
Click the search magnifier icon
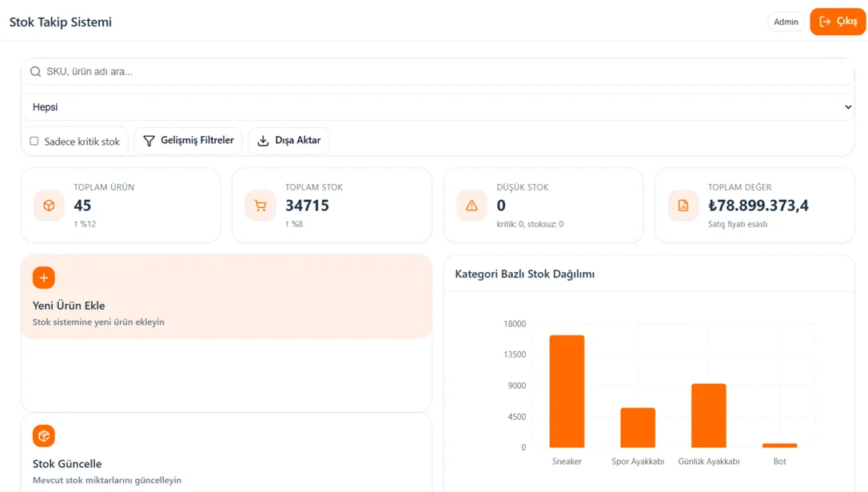click(x=35, y=71)
